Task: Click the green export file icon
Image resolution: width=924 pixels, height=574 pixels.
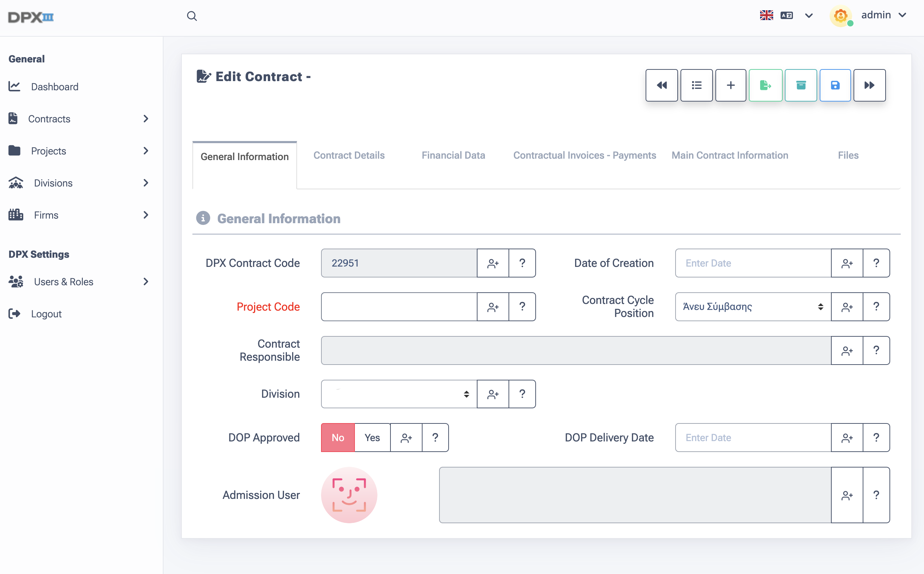Action: tap(765, 85)
